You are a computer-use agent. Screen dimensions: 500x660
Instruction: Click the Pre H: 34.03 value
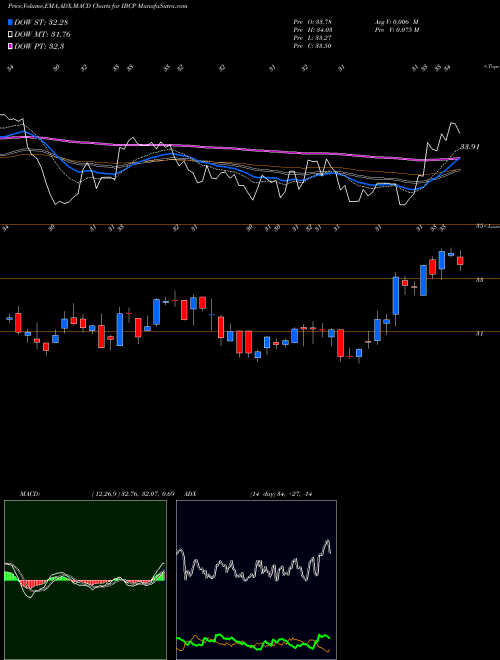pyautogui.click(x=313, y=30)
